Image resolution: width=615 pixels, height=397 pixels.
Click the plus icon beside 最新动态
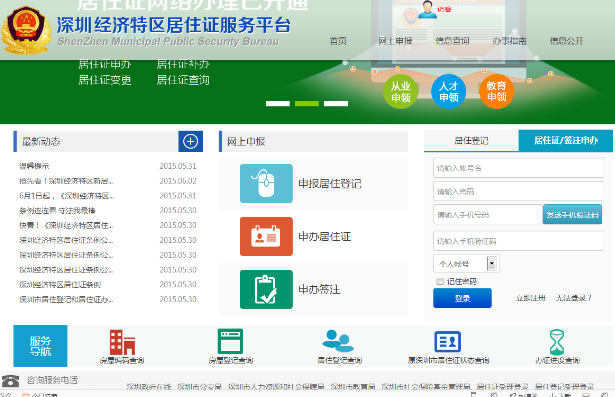pos(191,141)
